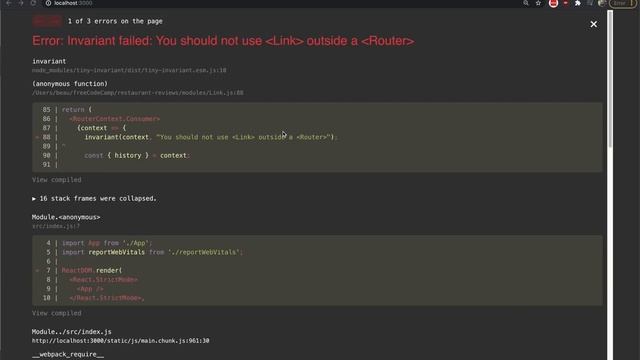
Task: Click View compiled under Link.js snippet
Action: click(57, 180)
